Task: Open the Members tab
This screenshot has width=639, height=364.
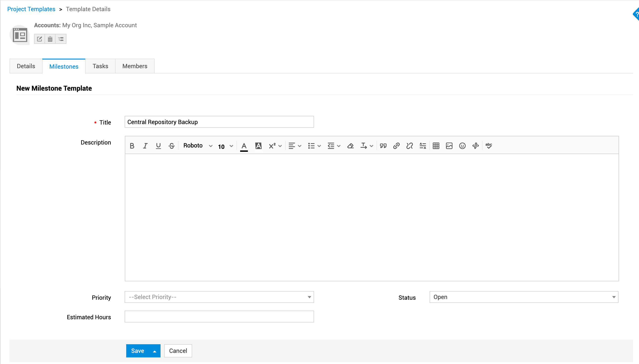Action: click(135, 66)
